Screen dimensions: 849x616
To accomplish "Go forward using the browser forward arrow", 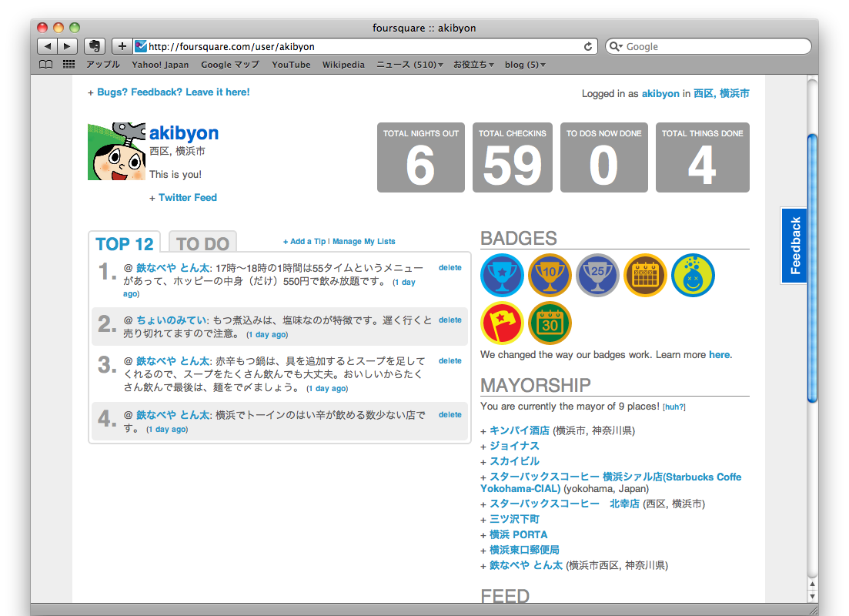I will coord(67,47).
